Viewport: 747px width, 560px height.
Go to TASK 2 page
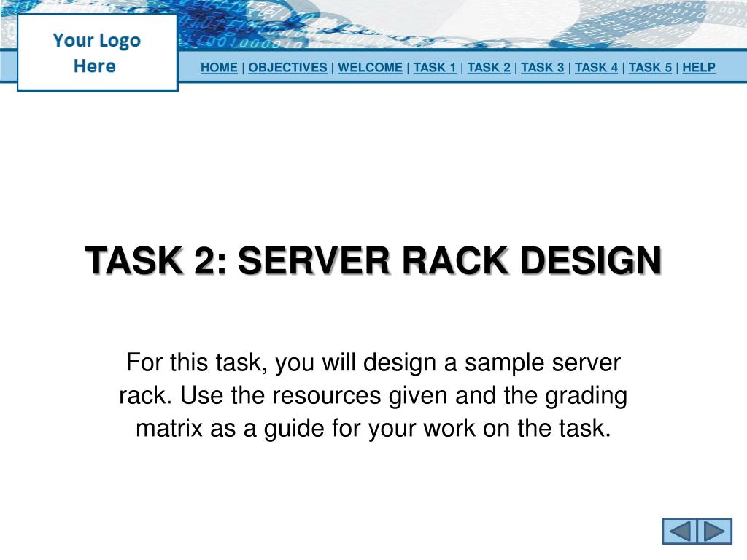coord(488,68)
